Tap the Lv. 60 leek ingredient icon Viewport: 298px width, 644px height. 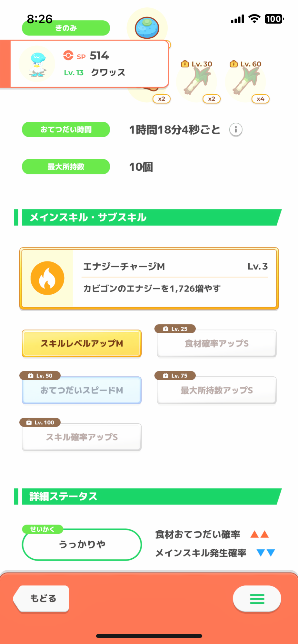point(246,82)
